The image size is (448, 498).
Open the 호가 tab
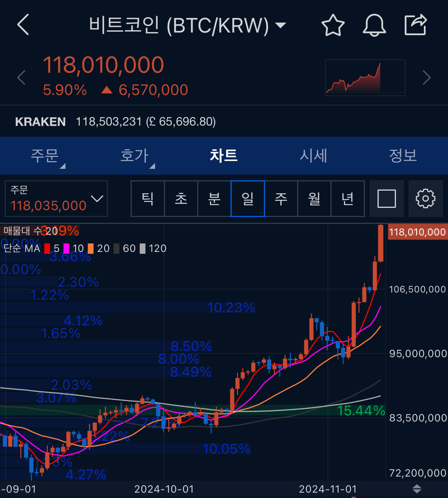[x=134, y=156]
